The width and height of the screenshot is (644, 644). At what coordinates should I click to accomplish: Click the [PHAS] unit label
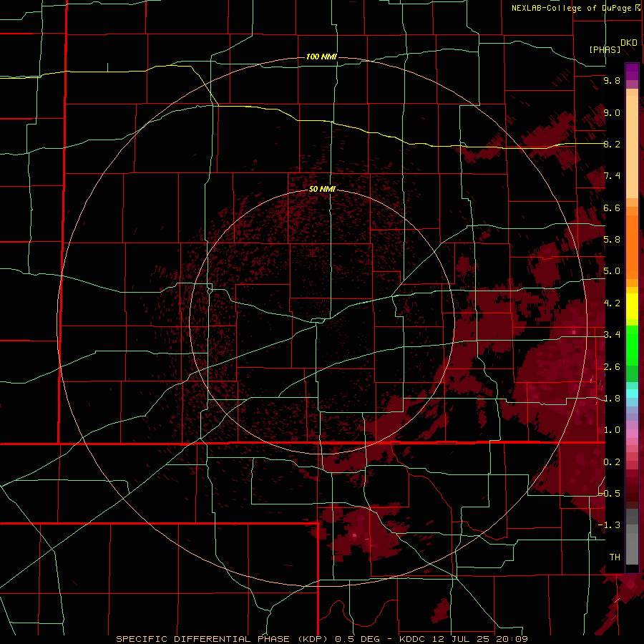pos(605,49)
